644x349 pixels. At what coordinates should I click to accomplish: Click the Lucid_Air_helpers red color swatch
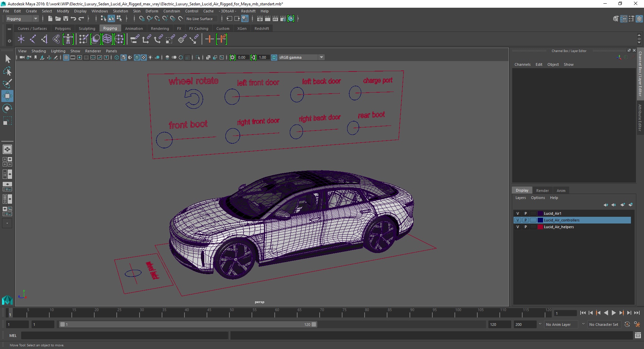click(x=540, y=227)
